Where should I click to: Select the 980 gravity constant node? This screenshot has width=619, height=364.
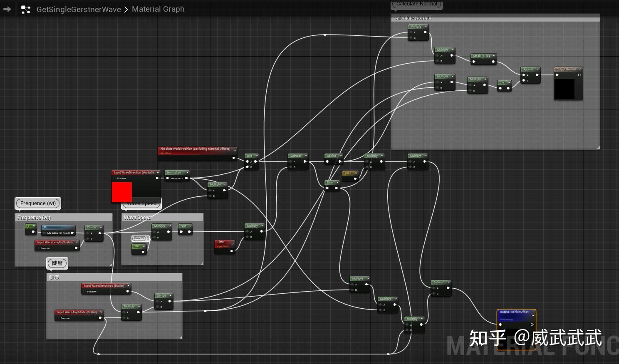tap(137, 246)
